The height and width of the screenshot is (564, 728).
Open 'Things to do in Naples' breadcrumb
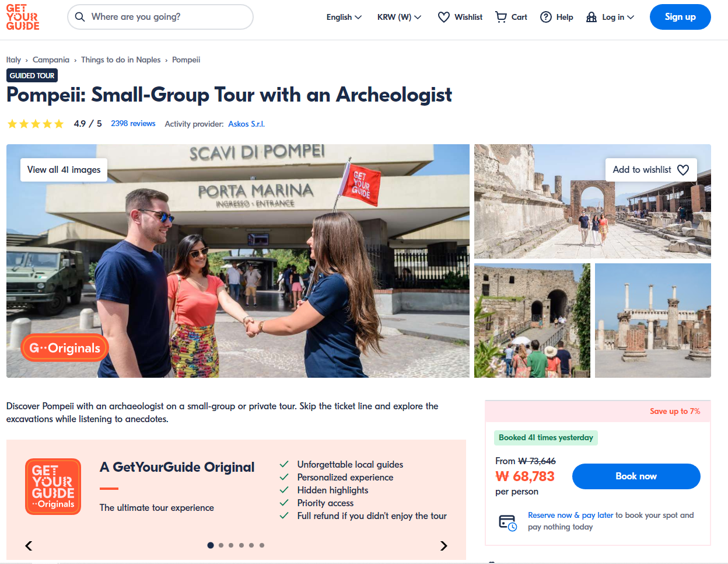tap(121, 60)
